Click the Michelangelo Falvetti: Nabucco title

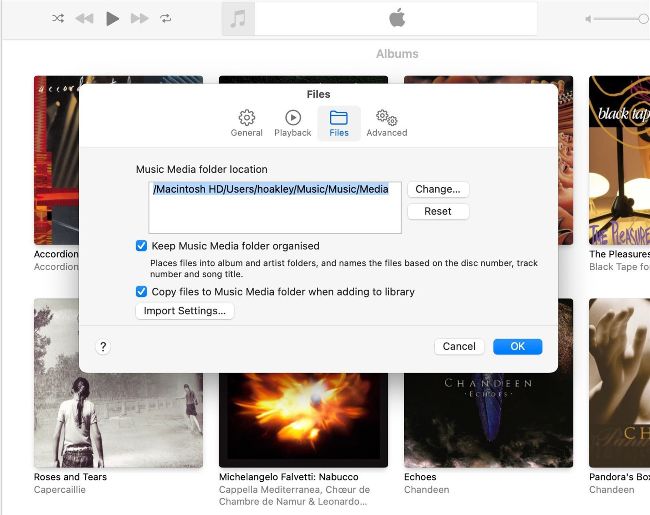point(289,477)
